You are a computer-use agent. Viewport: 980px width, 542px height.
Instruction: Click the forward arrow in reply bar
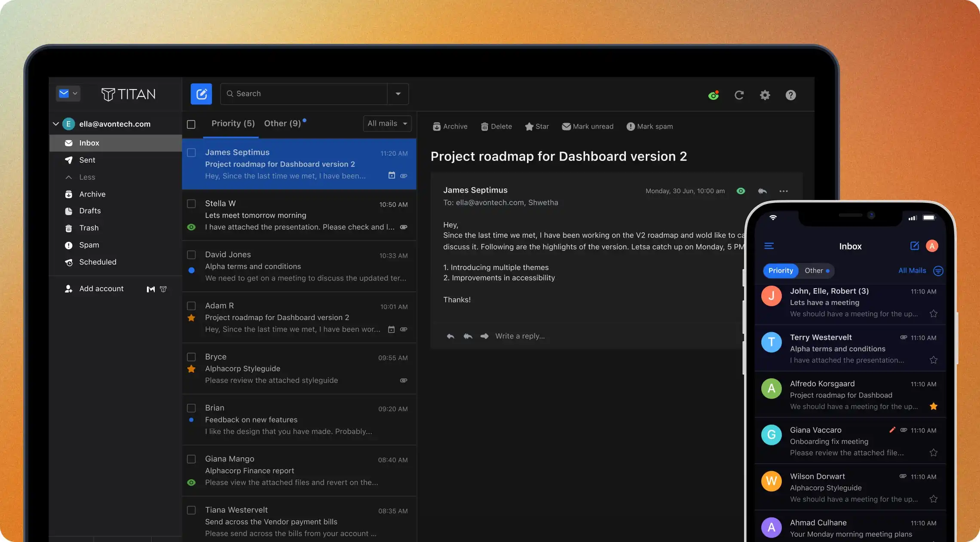click(x=484, y=336)
